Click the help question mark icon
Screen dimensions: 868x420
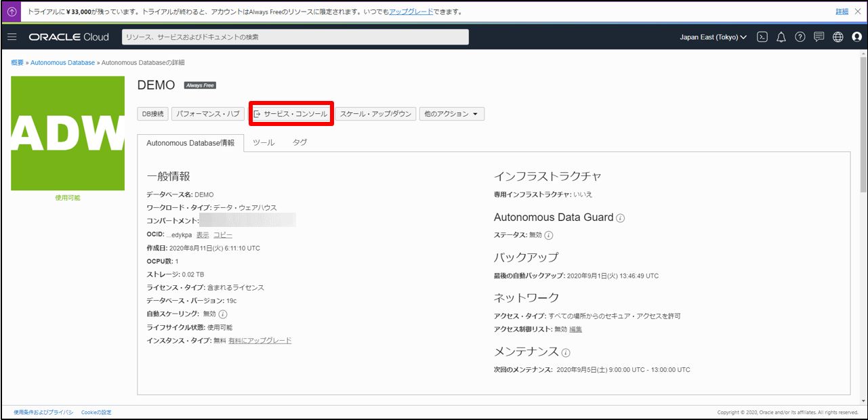pos(800,37)
